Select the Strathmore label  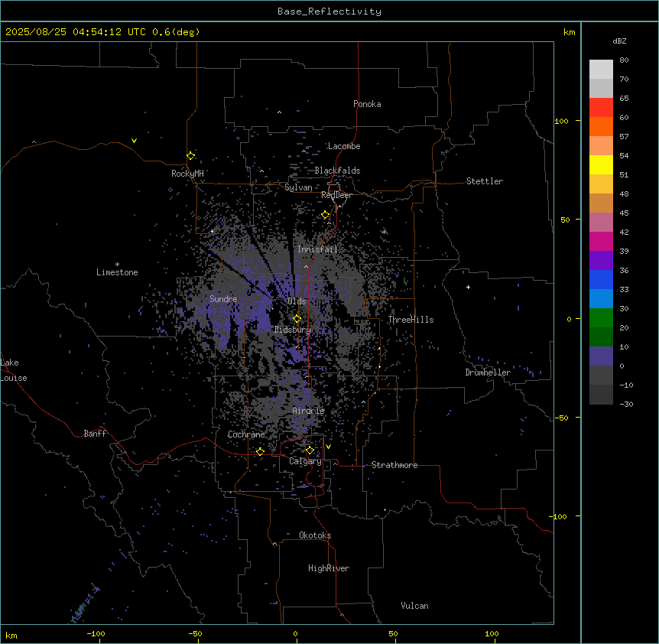394,465
